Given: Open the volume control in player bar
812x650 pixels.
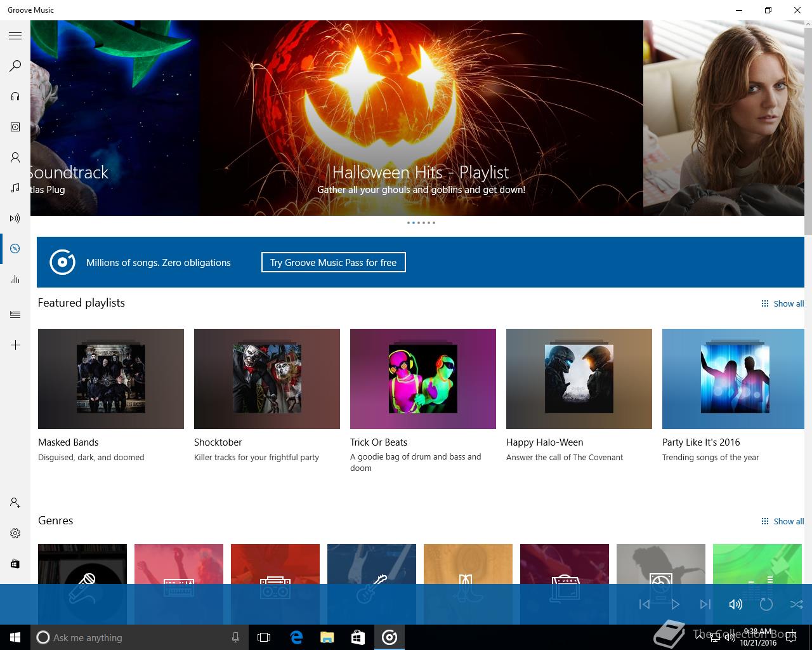Looking at the screenshot, I should tap(736, 604).
